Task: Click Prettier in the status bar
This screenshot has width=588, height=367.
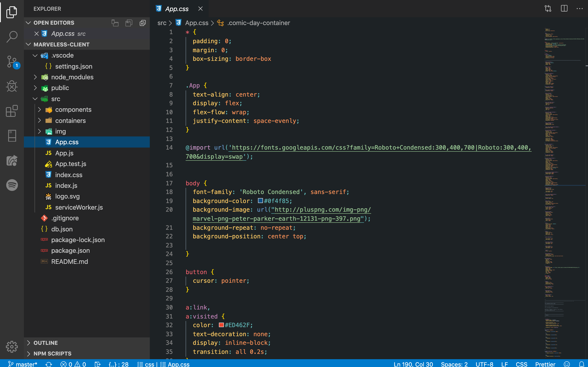Action: [545, 364]
